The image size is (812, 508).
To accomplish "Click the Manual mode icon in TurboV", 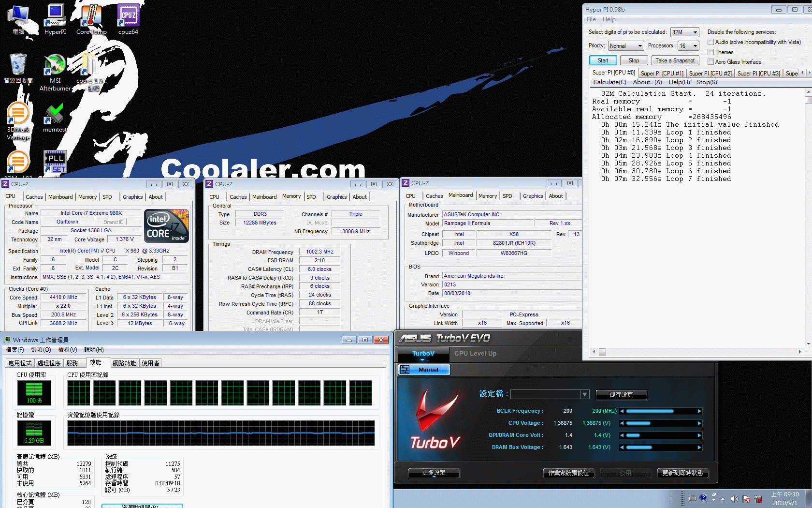I will point(405,370).
